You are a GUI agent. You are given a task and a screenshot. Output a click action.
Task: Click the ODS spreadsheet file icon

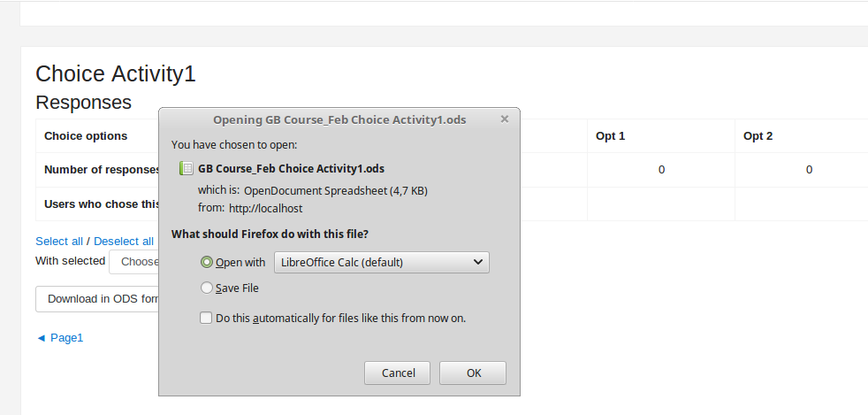pyautogui.click(x=186, y=168)
